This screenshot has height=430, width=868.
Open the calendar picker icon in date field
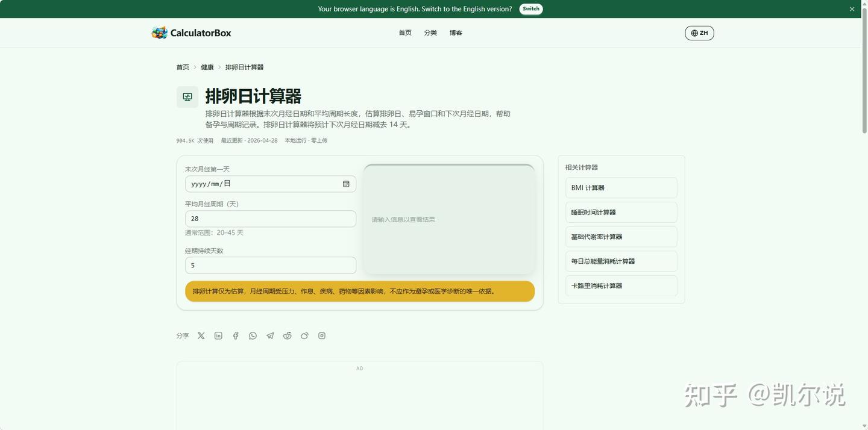[x=346, y=184]
